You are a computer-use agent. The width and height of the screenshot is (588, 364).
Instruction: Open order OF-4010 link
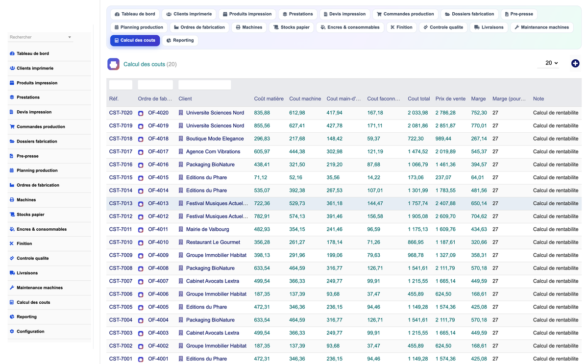pyautogui.click(x=158, y=242)
